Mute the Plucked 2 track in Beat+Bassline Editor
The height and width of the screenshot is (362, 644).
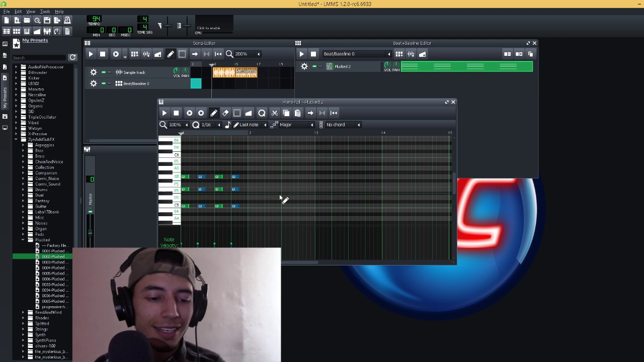coord(314,66)
